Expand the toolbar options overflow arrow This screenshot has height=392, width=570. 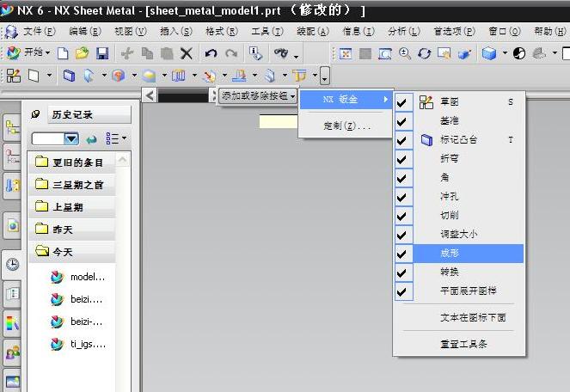pyautogui.click(x=324, y=76)
